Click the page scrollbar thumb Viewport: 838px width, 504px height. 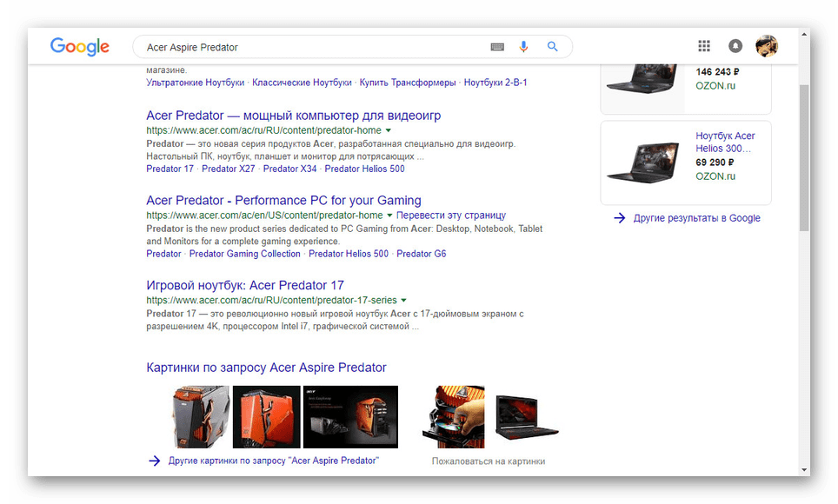click(804, 157)
